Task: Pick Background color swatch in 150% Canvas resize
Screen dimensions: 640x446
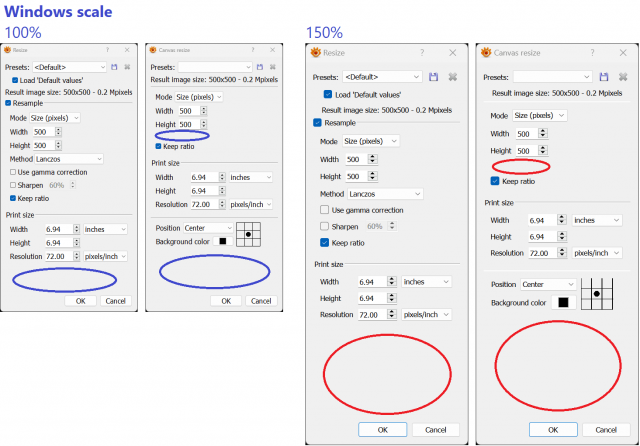Action: tap(563, 302)
